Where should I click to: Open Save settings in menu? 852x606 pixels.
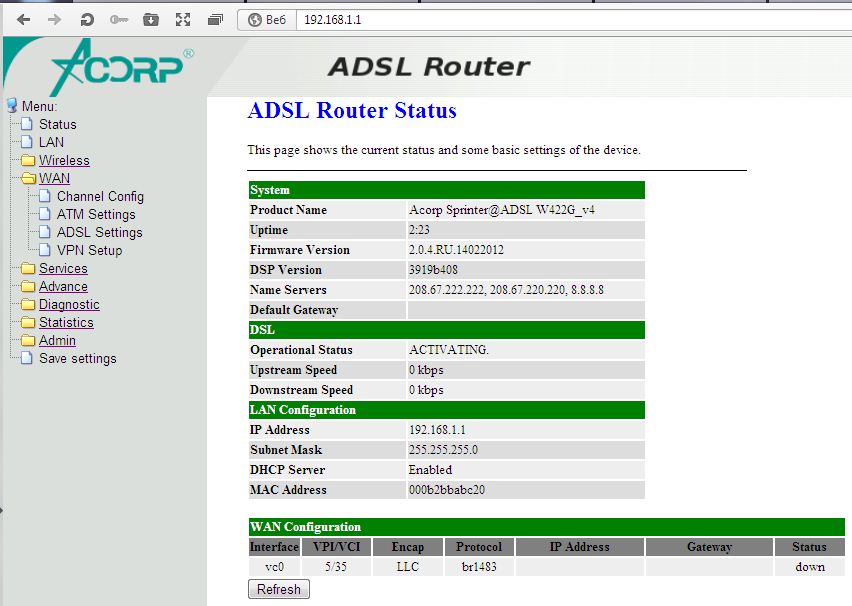click(78, 358)
